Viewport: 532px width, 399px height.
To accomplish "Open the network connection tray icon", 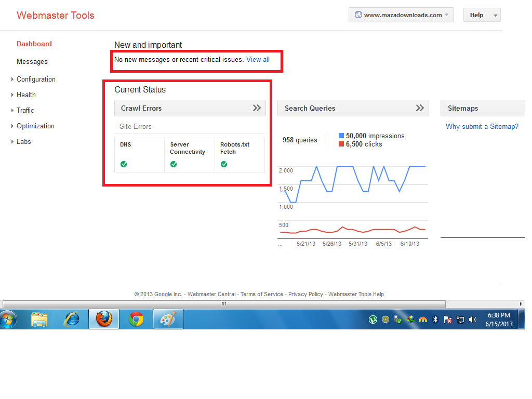I will tap(460, 320).
